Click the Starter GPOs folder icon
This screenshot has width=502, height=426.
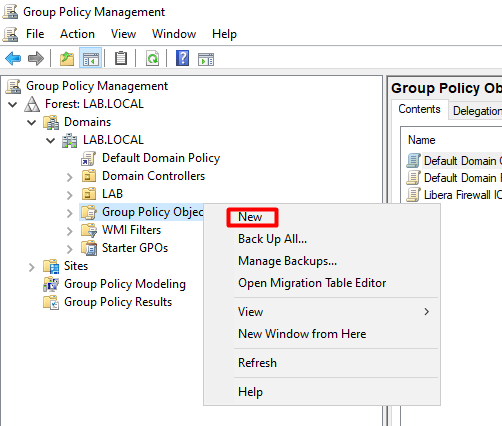(89, 248)
